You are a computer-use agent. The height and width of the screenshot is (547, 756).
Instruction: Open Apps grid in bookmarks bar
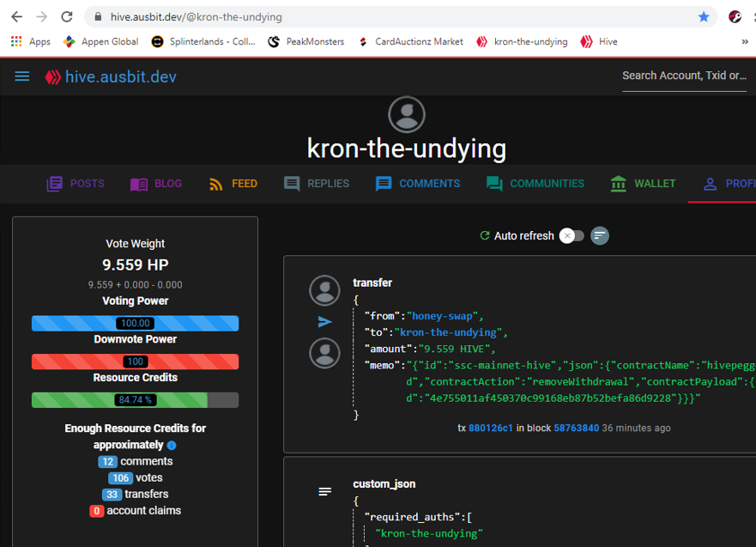(x=30, y=42)
